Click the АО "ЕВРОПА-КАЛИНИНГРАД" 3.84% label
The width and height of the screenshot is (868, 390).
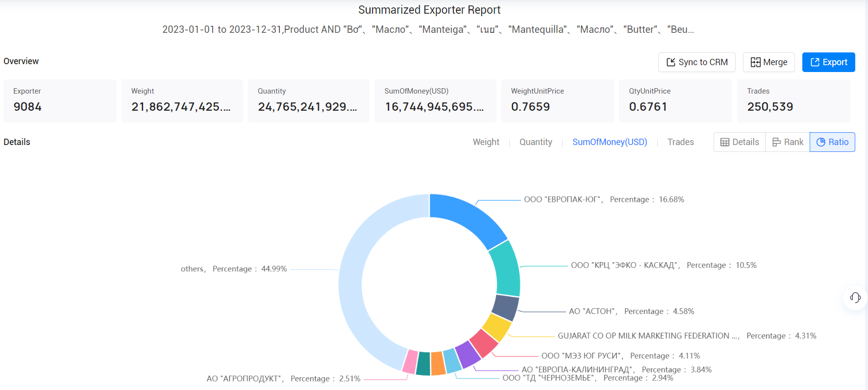617,369
